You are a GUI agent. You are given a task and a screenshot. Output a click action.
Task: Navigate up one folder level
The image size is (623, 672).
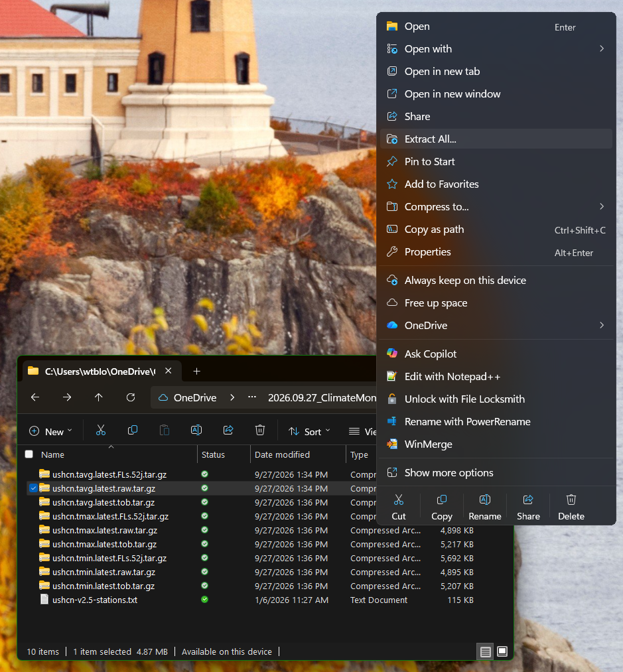[99, 398]
